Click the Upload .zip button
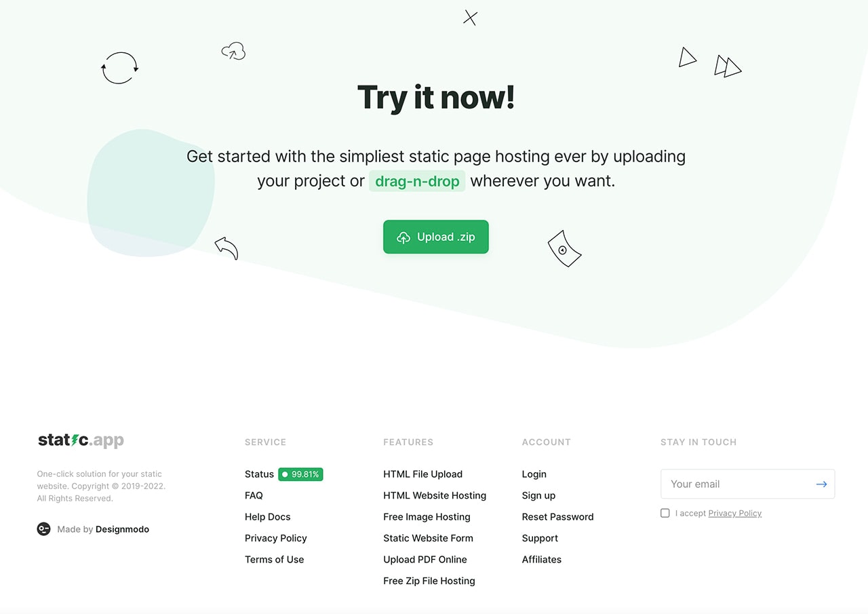868x614 pixels. 436,237
